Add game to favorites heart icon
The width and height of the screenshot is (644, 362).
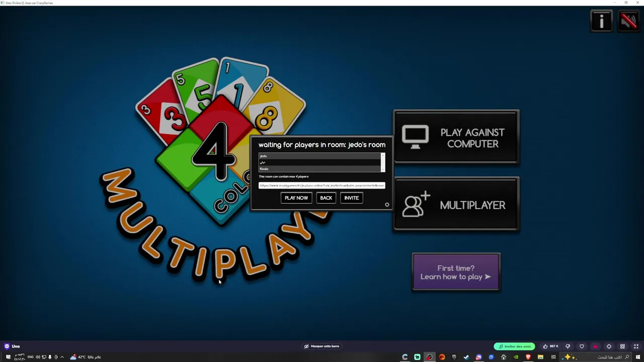tap(582, 346)
